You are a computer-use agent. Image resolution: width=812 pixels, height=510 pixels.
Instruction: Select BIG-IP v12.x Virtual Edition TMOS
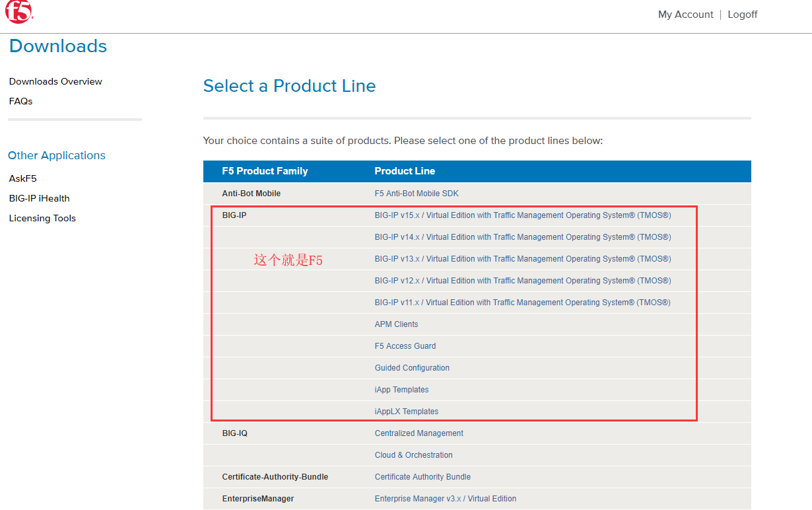pos(523,281)
